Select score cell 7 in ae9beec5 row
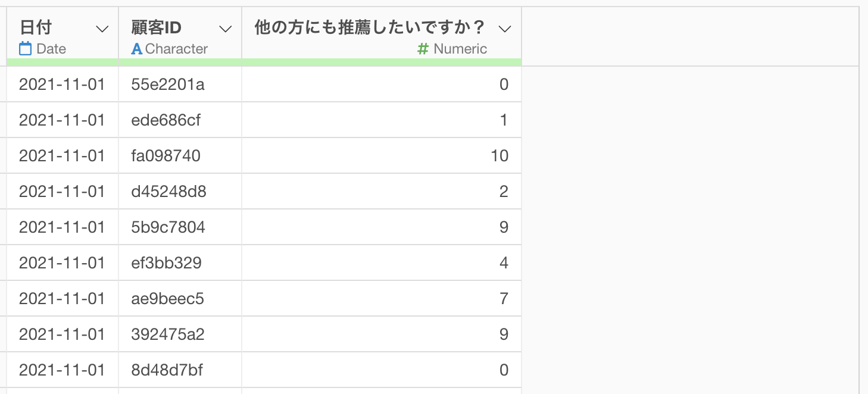Viewport: 868px width, 394px height. [382, 299]
